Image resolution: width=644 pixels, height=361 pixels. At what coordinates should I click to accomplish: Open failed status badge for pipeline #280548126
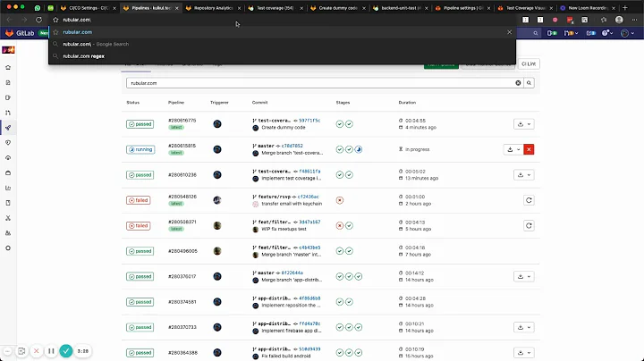138,200
